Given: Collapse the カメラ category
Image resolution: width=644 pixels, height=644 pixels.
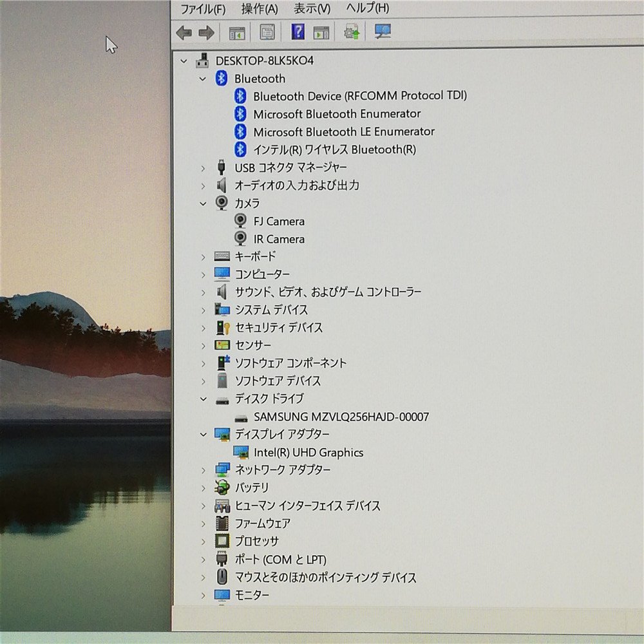Looking at the screenshot, I should coord(203,204).
